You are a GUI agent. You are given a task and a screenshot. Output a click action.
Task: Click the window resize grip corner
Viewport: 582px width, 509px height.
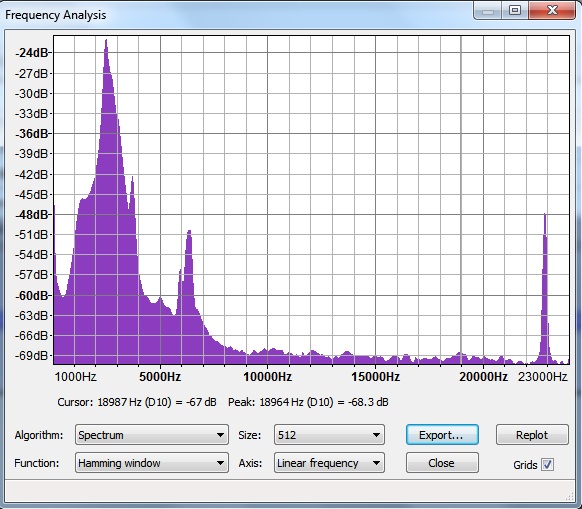(571, 496)
